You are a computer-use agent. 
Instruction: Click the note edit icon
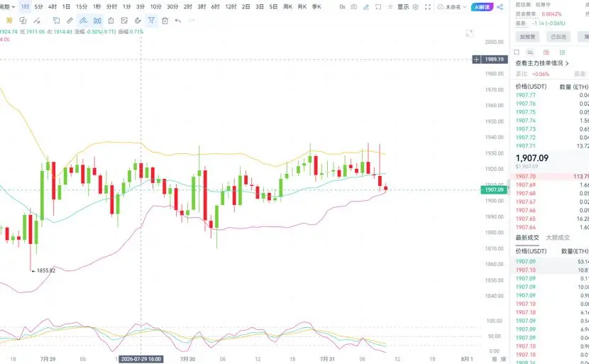tap(124, 21)
